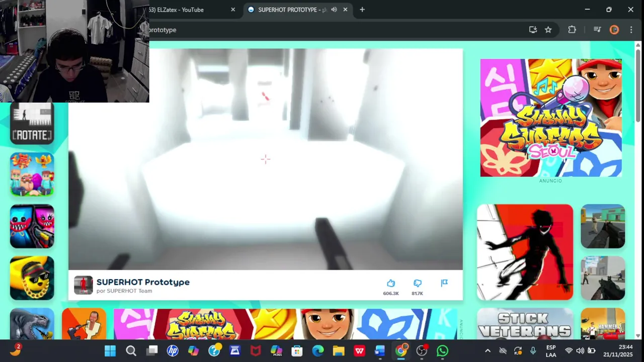Open Microsoft Store from taskbar

click(297, 351)
